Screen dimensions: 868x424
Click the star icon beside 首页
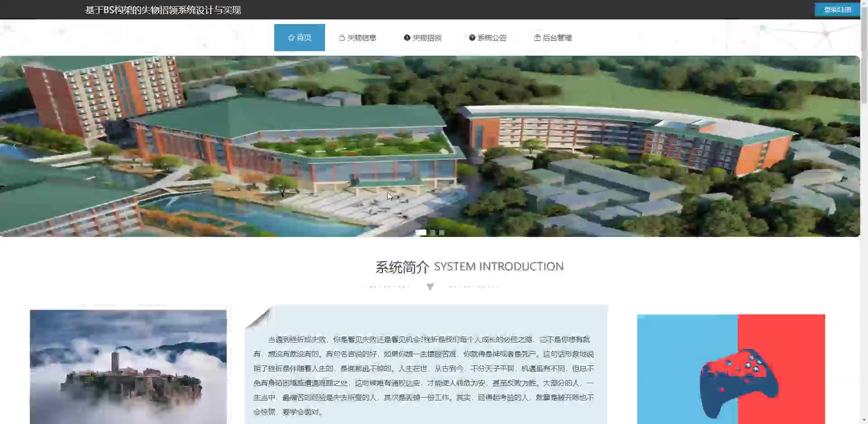(x=291, y=38)
